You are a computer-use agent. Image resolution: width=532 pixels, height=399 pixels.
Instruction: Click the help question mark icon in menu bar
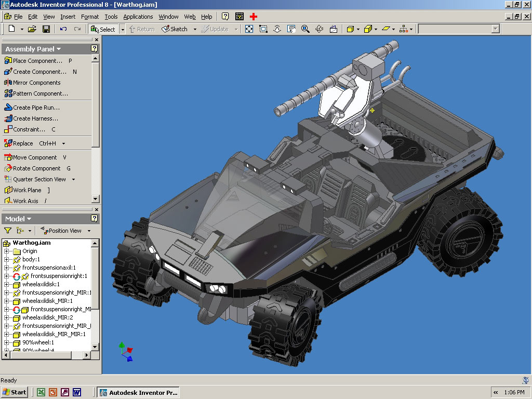(x=225, y=16)
